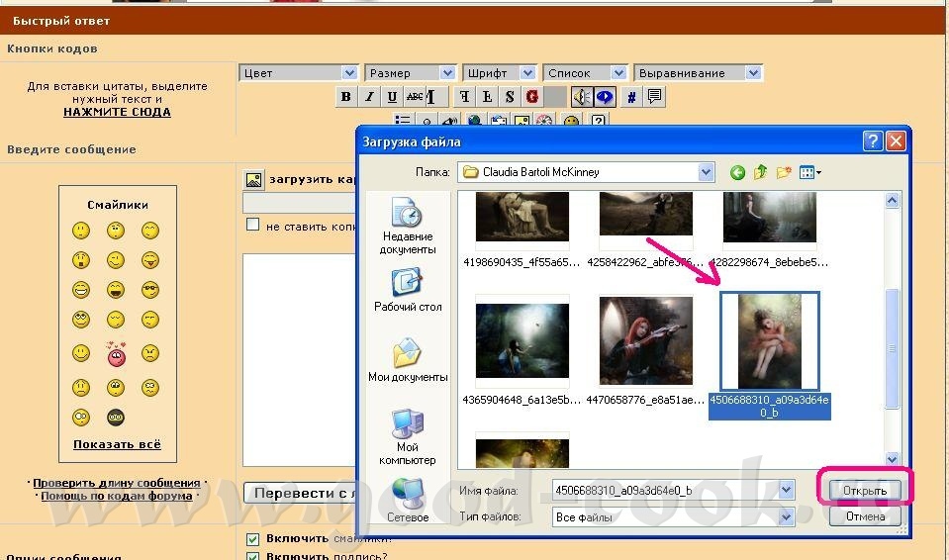Go to Рабочий стол in file dialog
Image resolution: width=949 pixels, height=560 pixels.
click(408, 291)
